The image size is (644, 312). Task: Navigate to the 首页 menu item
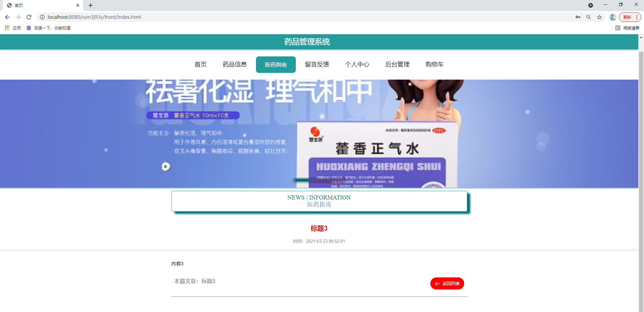201,64
